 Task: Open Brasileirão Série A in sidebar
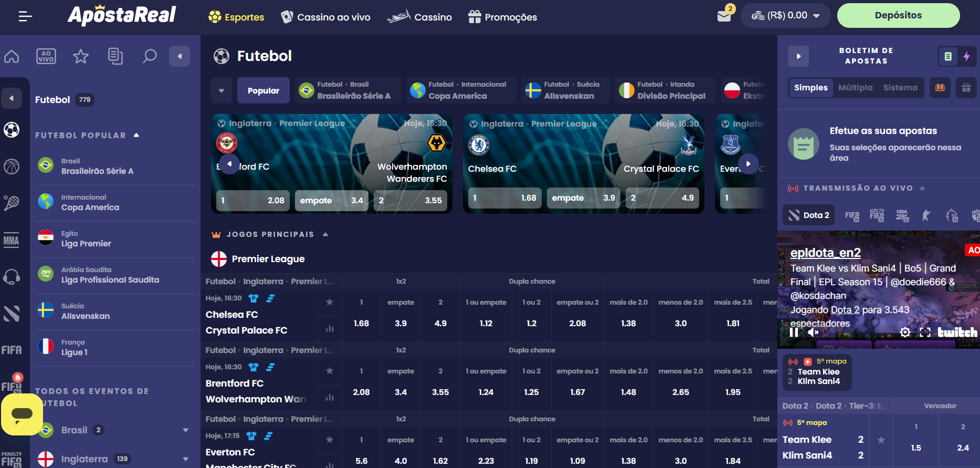[x=115, y=166]
